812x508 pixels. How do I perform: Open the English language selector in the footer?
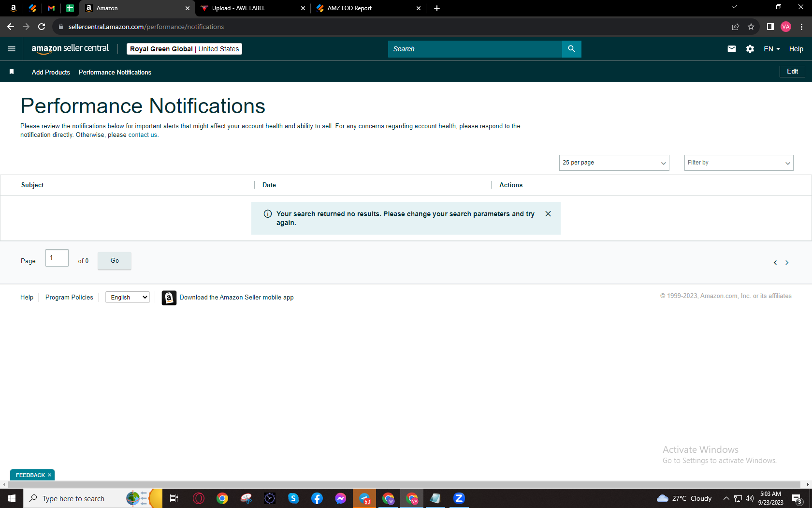128,297
